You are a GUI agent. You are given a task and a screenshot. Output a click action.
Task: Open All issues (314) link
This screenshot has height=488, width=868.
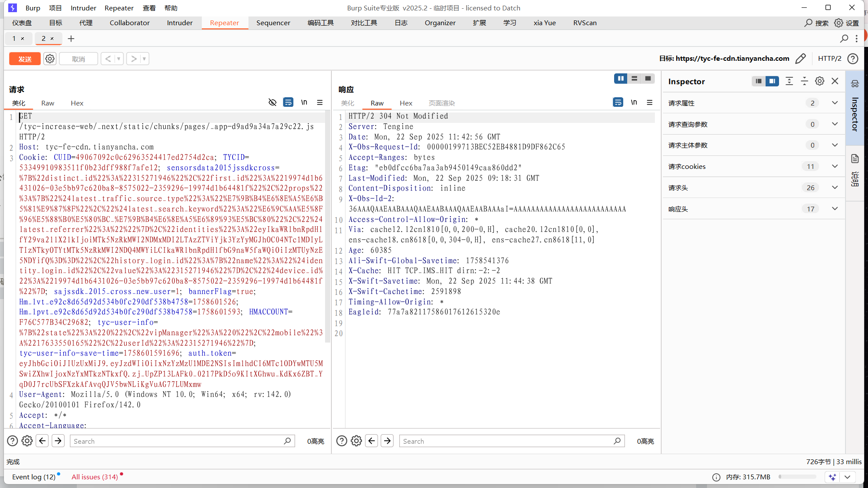pos(95,477)
